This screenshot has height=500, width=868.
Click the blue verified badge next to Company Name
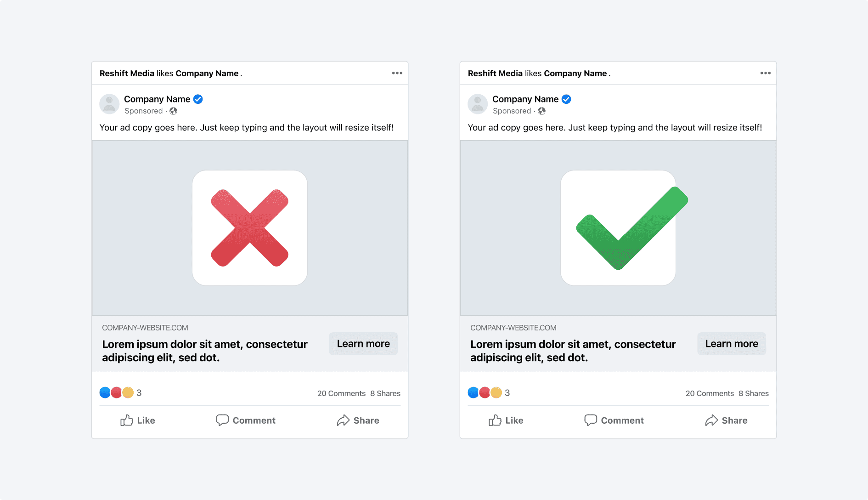(x=198, y=99)
